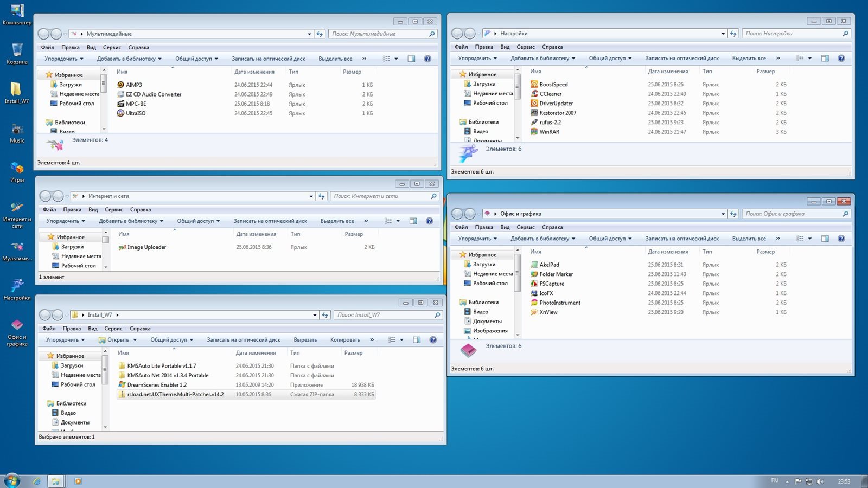This screenshot has height=488, width=868.
Task: Open view options dropdown in Офис и графика window
Action: [x=810, y=239]
